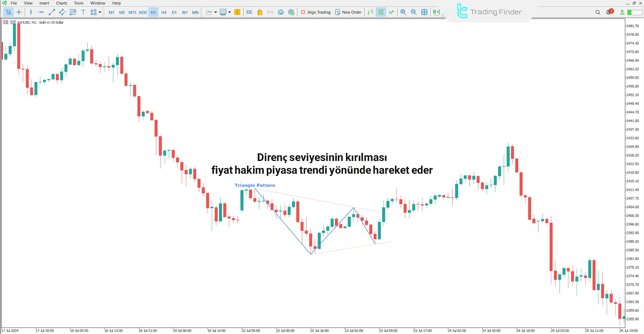
Task: Toggle Algo Trading on
Action: [315, 12]
